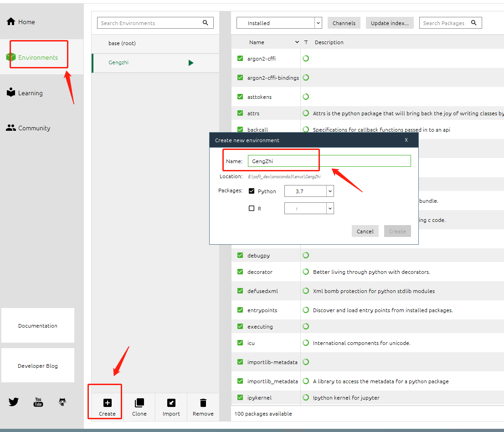This screenshot has width=504, height=432.
Task: Enable the R package checkbox
Action: pyautogui.click(x=252, y=208)
